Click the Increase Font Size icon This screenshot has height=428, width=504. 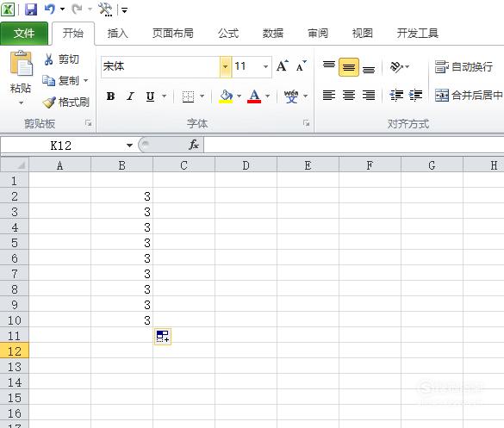(283, 66)
